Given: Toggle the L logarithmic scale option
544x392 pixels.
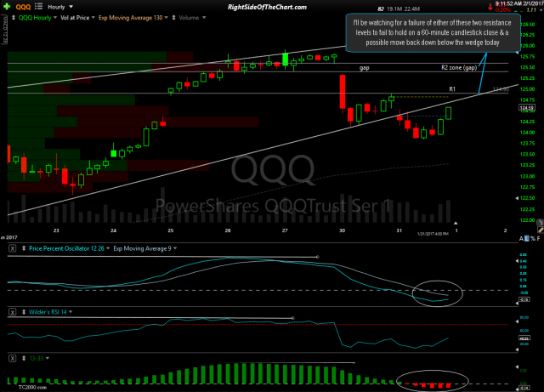Looking at the screenshot, I should pos(527,239).
